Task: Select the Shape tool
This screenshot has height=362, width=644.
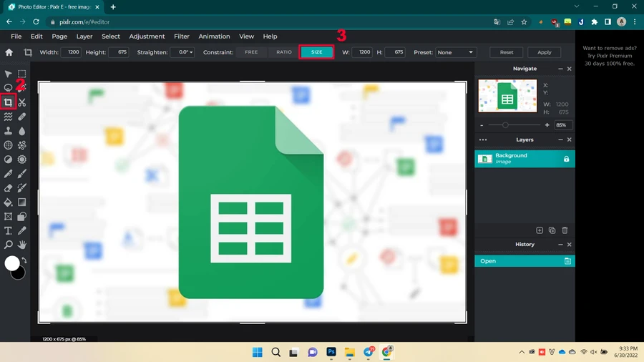Action: (x=21, y=216)
